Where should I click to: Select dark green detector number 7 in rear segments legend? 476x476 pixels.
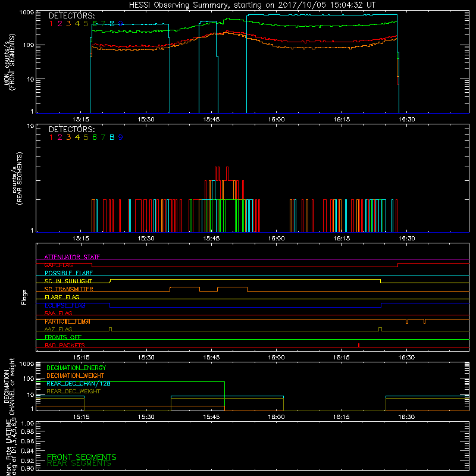[103, 137]
